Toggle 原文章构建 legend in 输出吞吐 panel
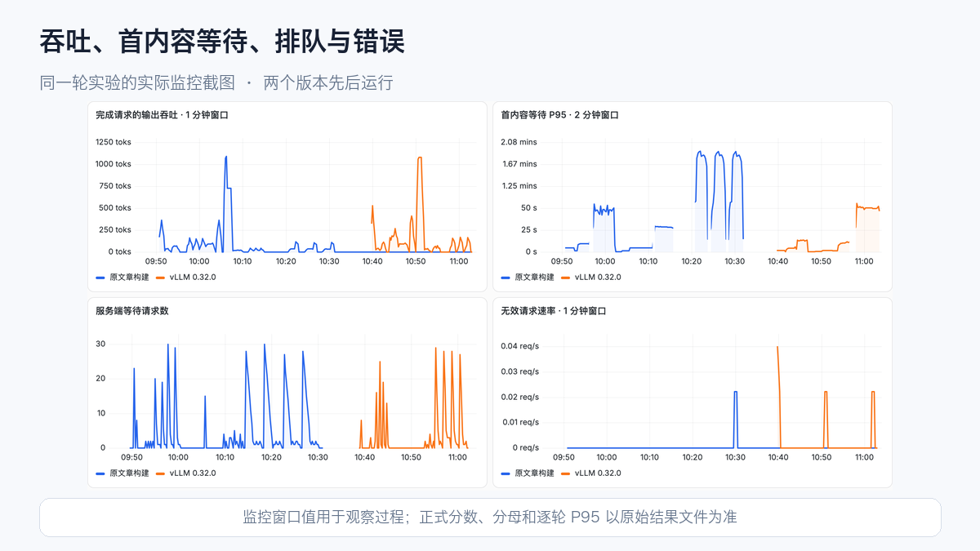980x551 pixels. [x=122, y=278]
